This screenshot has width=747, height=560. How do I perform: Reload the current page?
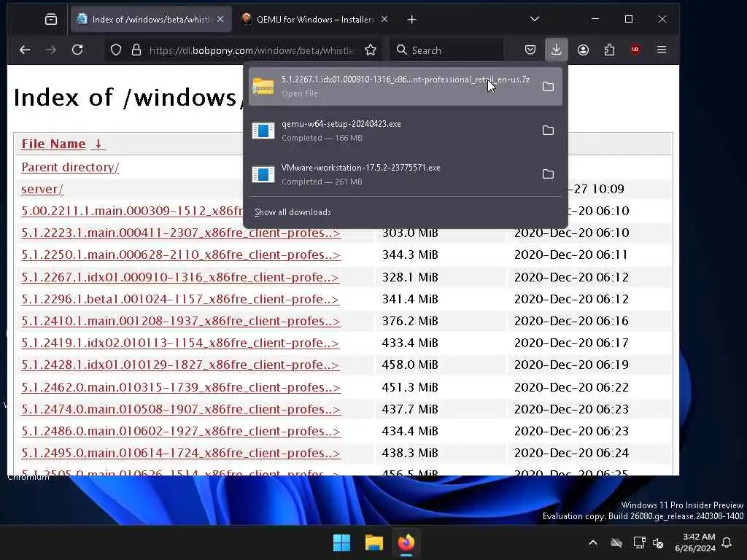(x=77, y=50)
